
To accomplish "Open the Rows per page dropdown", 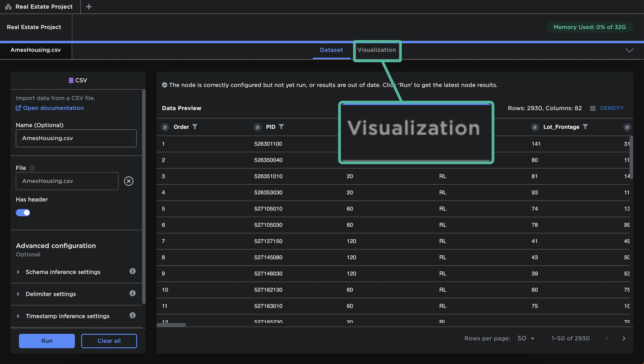I will 526,339.
